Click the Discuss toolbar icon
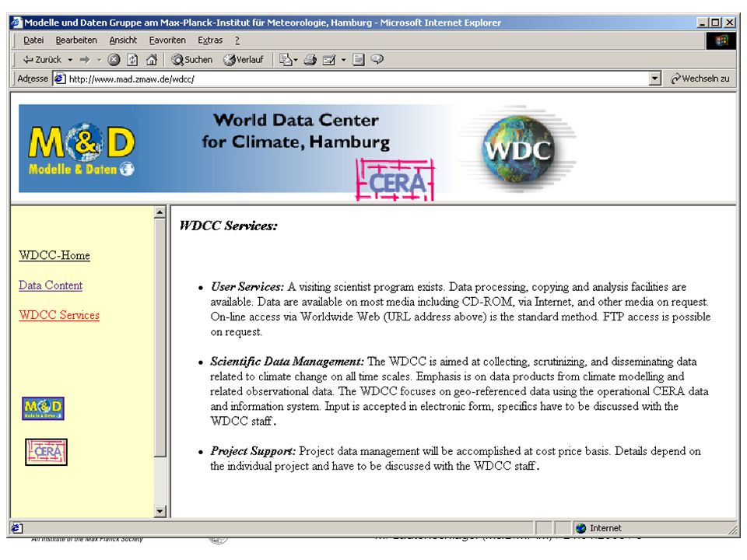This screenshot has width=747, height=560. [358, 60]
